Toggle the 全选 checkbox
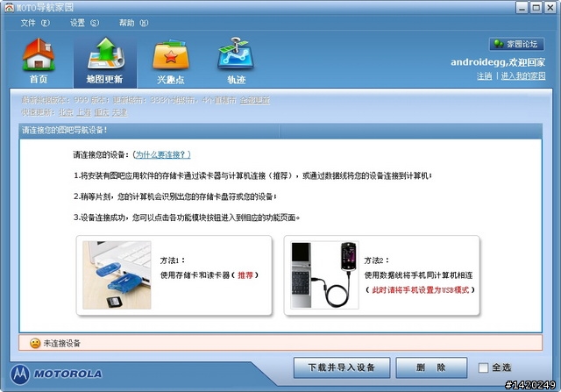This screenshot has height=392, width=561. coord(483,367)
